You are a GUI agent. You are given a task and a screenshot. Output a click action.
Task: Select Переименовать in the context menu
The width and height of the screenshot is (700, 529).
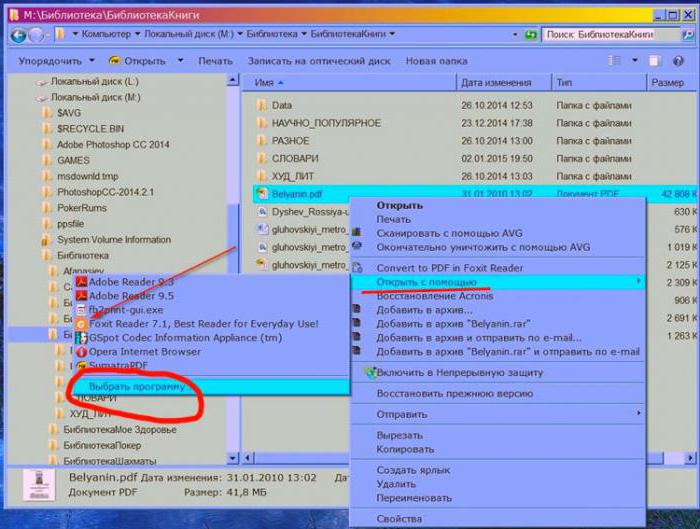[x=414, y=498]
